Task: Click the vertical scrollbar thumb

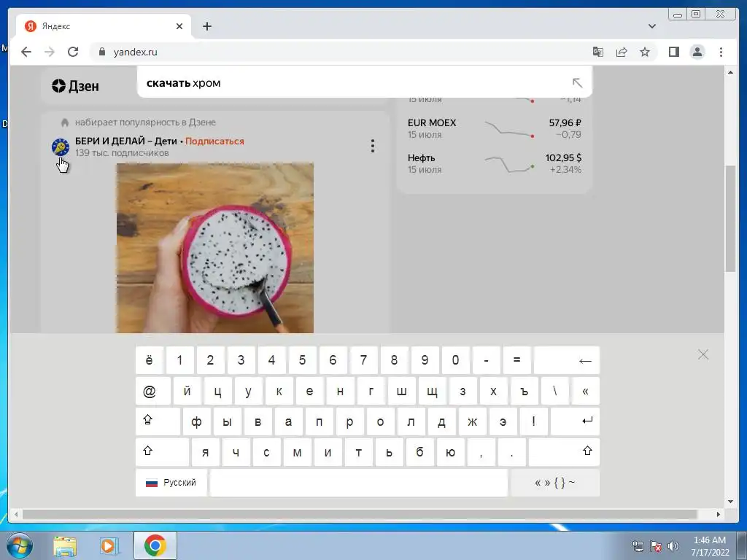Action: click(730, 218)
